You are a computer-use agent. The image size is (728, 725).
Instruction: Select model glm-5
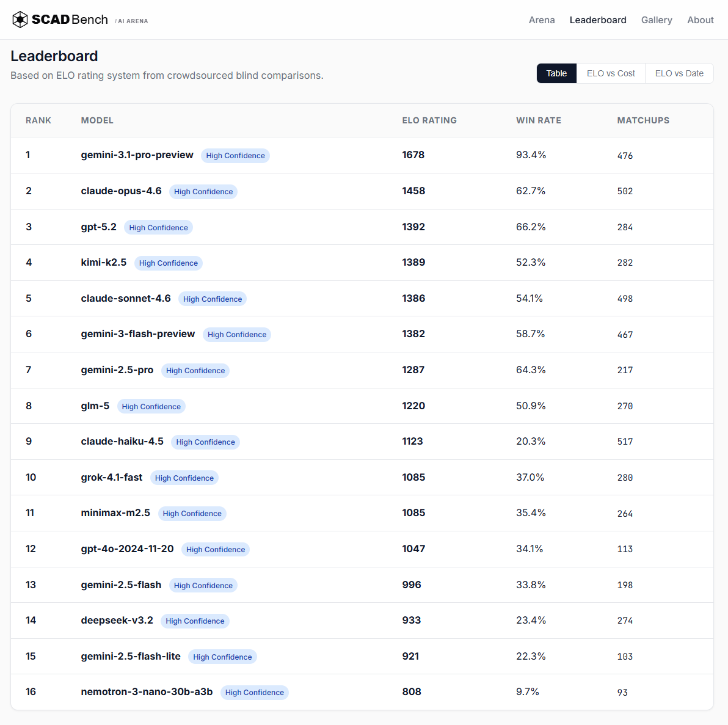[95, 406]
